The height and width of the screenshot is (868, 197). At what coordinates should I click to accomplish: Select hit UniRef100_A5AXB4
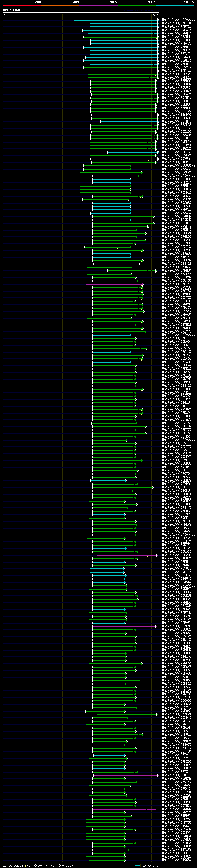[x=177, y=23]
